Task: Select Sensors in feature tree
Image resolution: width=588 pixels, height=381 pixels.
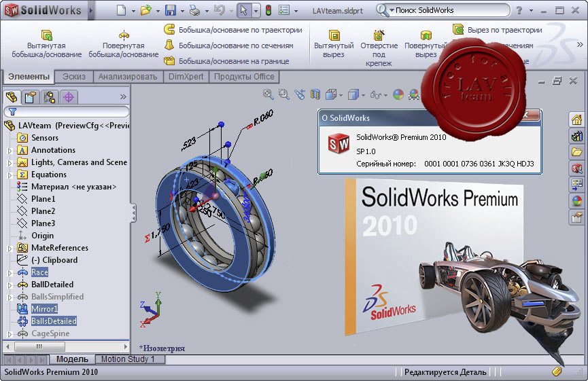Action: (x=45, y=138)
